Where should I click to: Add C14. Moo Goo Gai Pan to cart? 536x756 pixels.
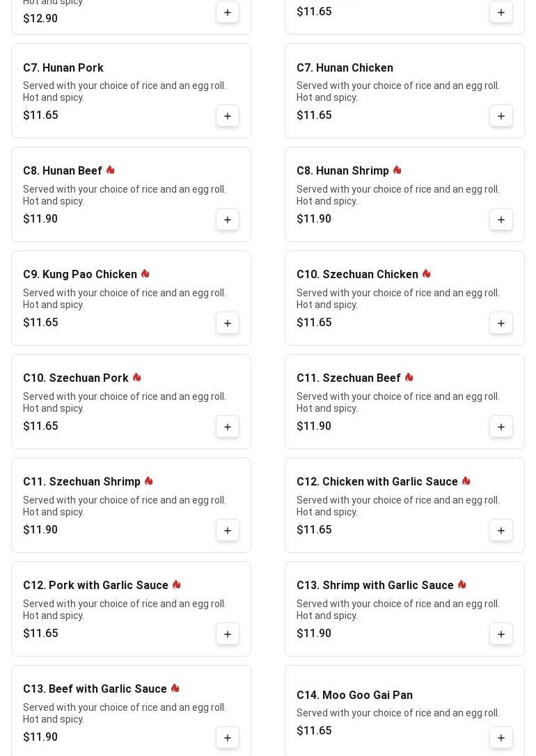click(x=501, y=737)
